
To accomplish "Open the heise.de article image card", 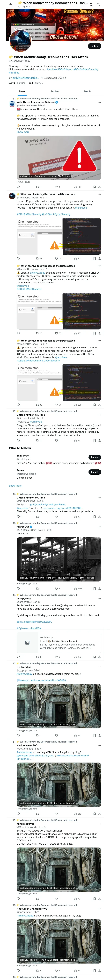I will [x=59, y=157].
